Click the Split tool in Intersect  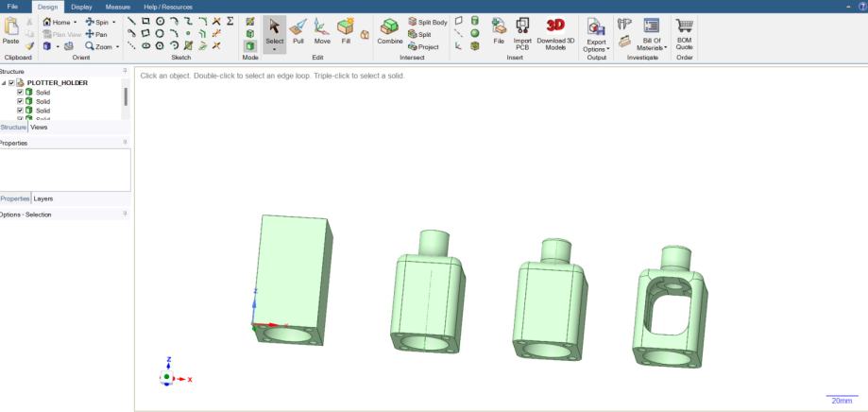(419, 34)
